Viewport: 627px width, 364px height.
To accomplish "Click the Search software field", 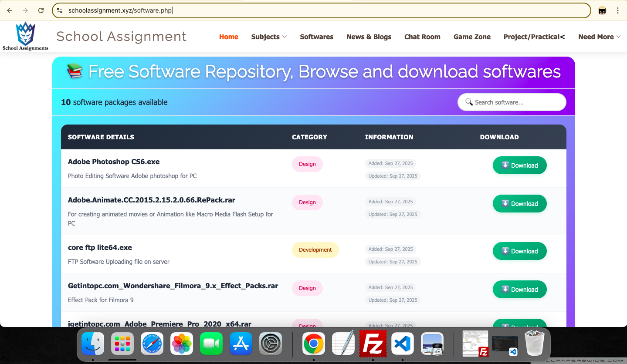I will coord(512,102).
